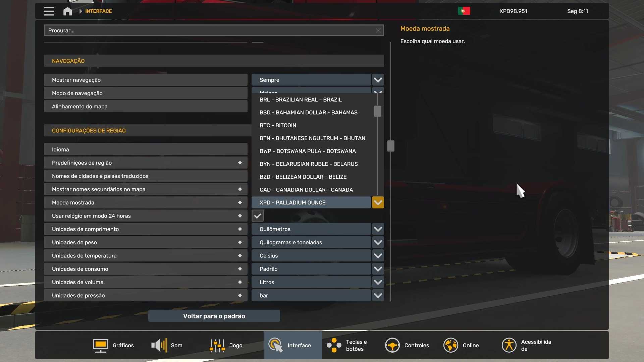Select BTC - BITCOIN currency option
Viewport: 644px width, 362px height.
click(278, 125)
